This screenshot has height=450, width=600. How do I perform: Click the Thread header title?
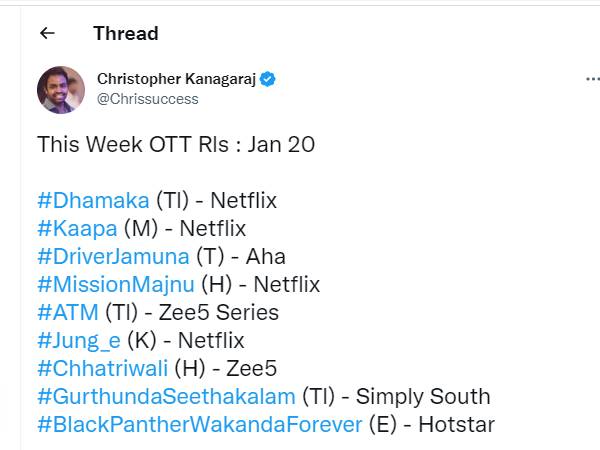pyautogui.click(x=125, y=33)
